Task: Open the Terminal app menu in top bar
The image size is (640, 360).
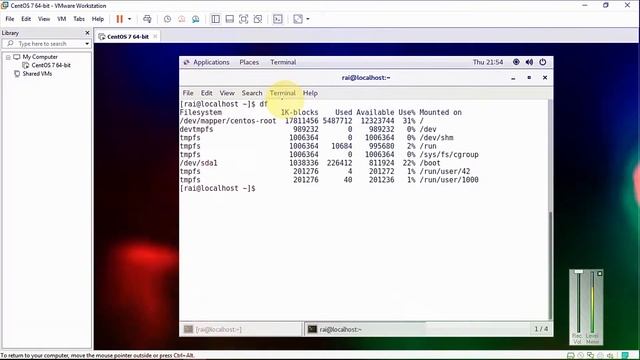Action: click(x=283, y=62)
